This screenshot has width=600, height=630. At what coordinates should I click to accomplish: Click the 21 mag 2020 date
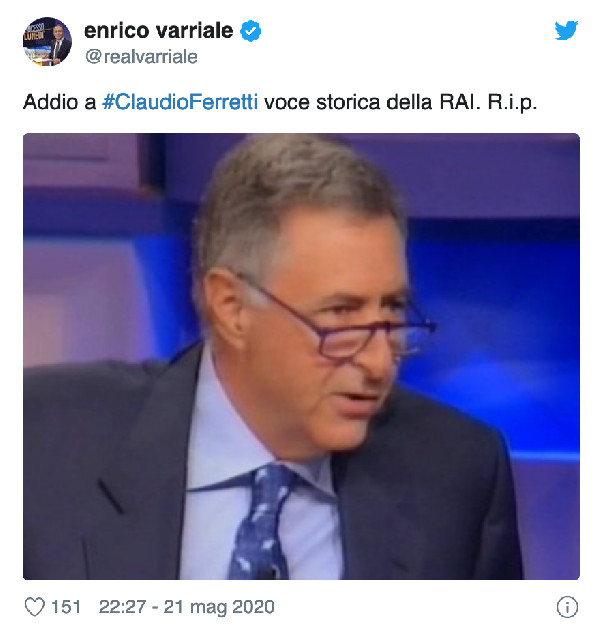pyautogui.click(x=219, y=607)
